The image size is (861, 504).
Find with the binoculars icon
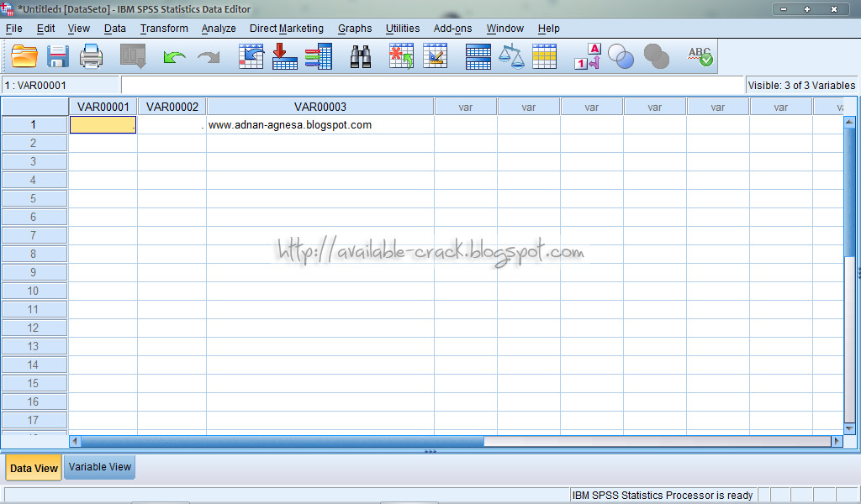point(361,56)
